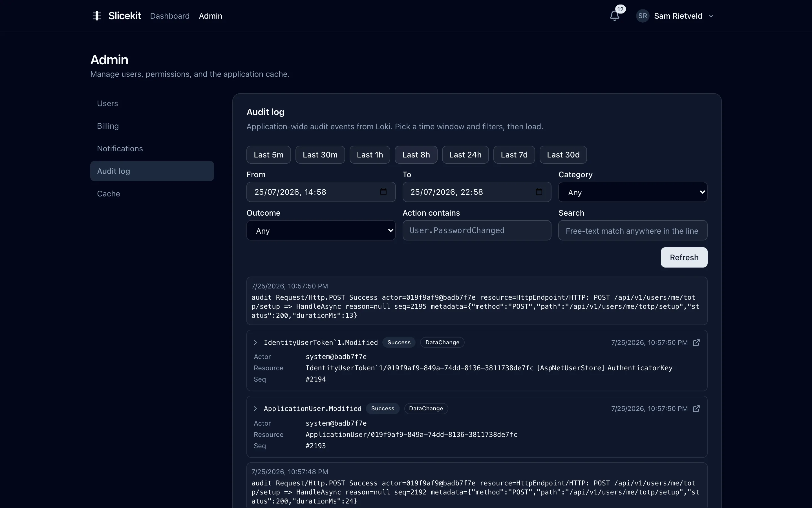Image resolution: width=812 pixels, height=508 pixels.
Task: Open the Outcome dropdown
Action: pyautogui.click(x=321, y=231)
